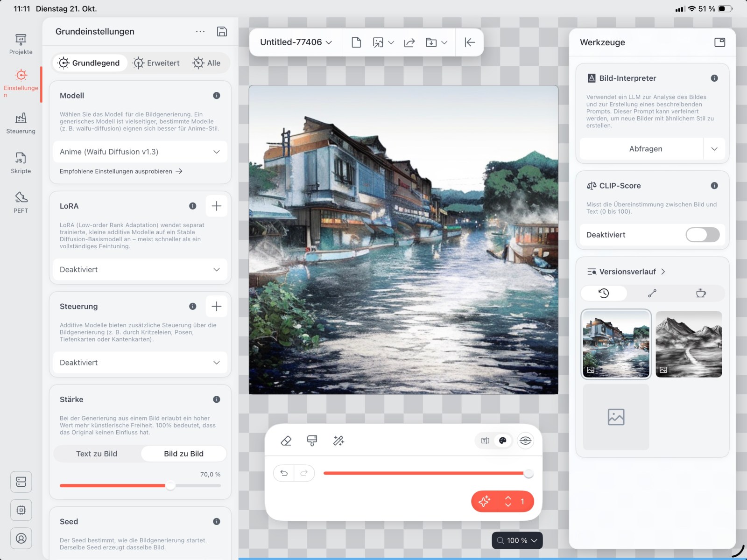Click Empfohlene Einstellungen ausprobieren link
Screen dimensions: 747x560
tap(121, 171)
